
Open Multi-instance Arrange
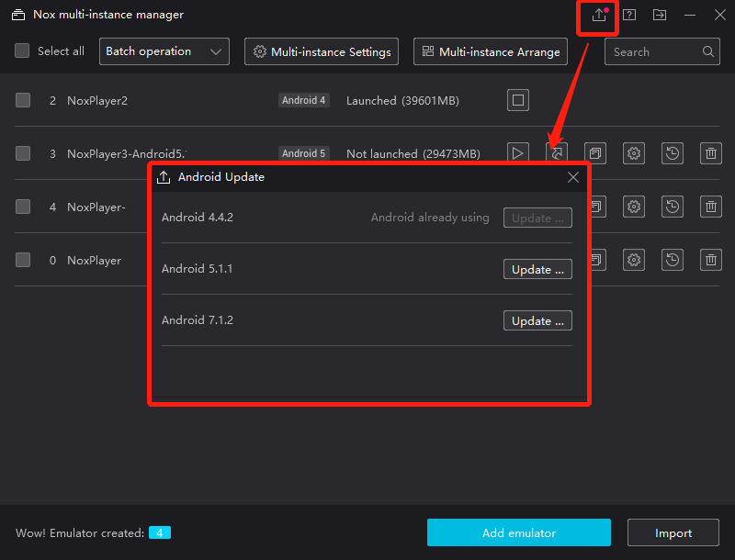point(491,51)
